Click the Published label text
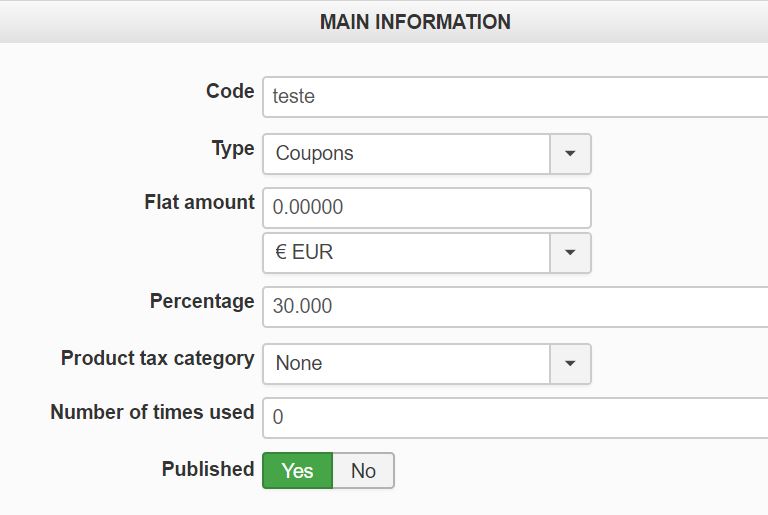 pos(208,469)
